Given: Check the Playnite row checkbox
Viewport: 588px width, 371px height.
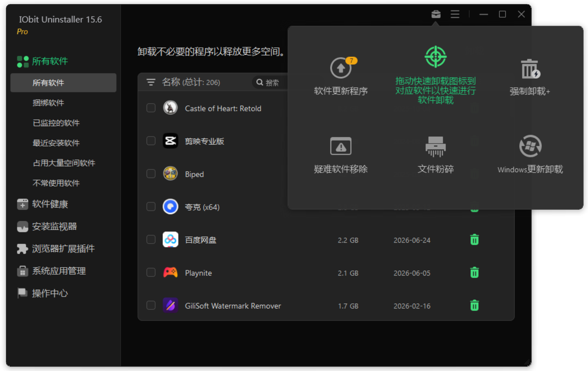Looking at the screenshot, I should tap(151, 272).
